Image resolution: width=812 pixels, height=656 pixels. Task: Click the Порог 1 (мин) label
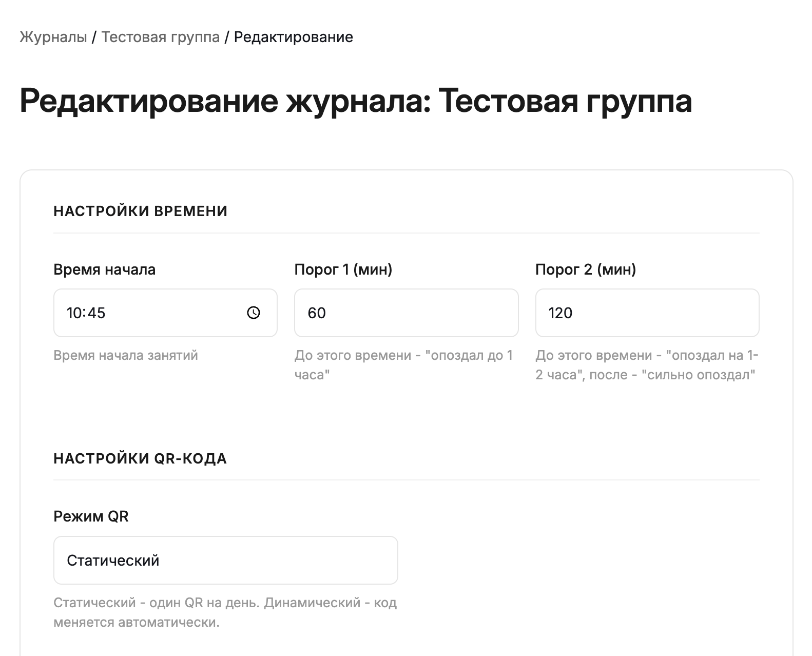(x=343, y=269)
